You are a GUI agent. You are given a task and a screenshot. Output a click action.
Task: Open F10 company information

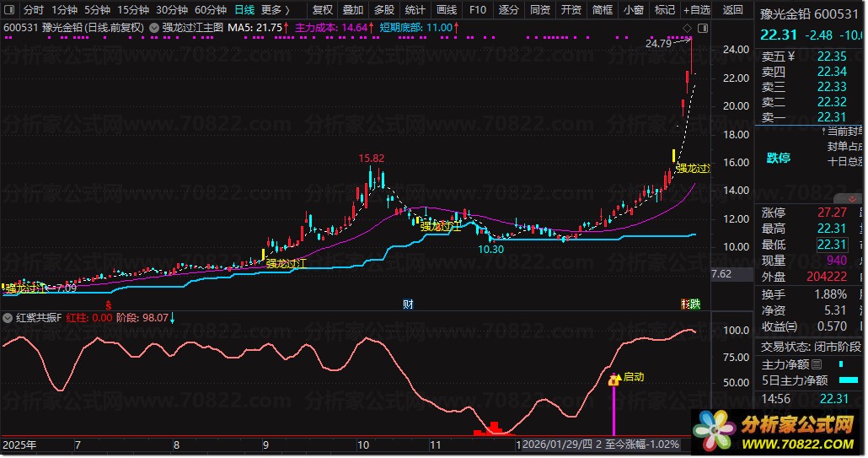coord(477,9)
